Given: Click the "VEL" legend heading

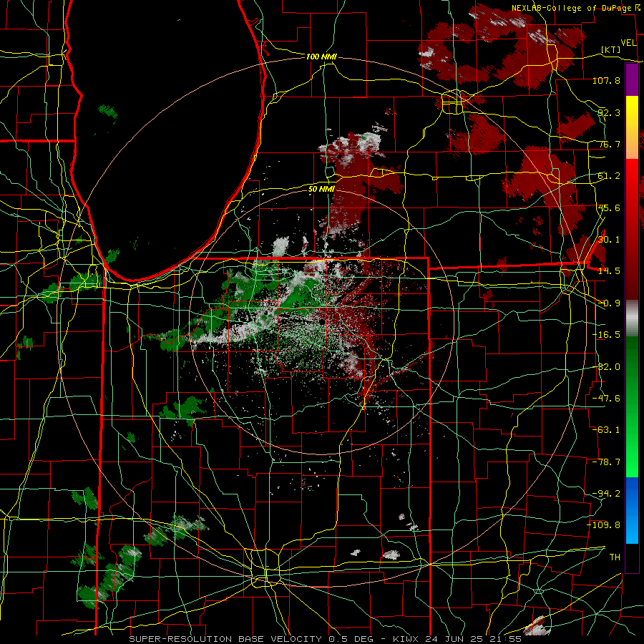Looking at the screenshot, I should [x=628, y=43].
